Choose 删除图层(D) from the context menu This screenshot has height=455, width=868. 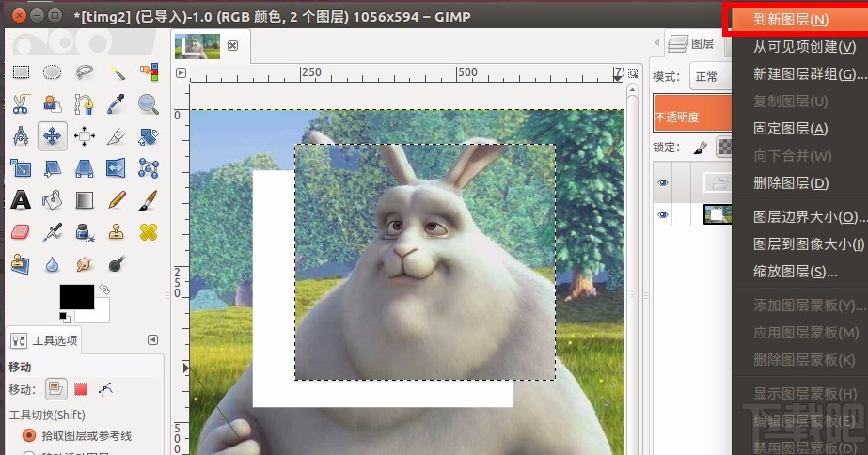tap(791, 183)
